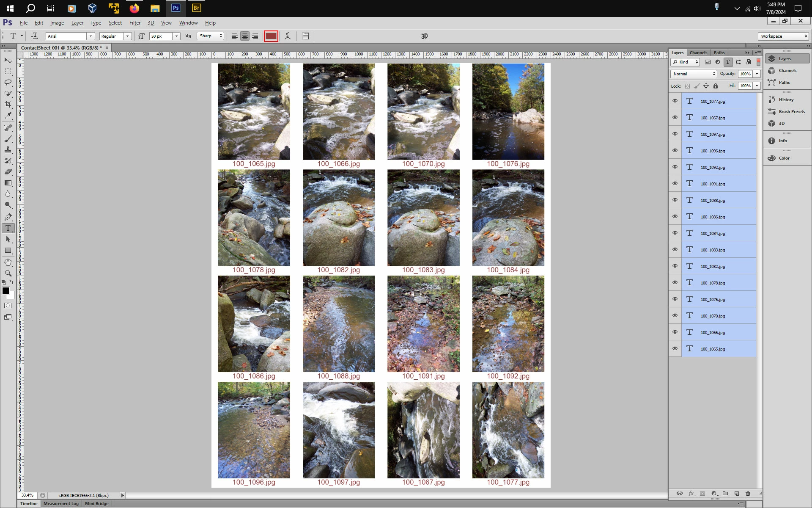Toggle visibility of 100_1091.jpg layer
This screenshot has height=508, width=812.
675,183
